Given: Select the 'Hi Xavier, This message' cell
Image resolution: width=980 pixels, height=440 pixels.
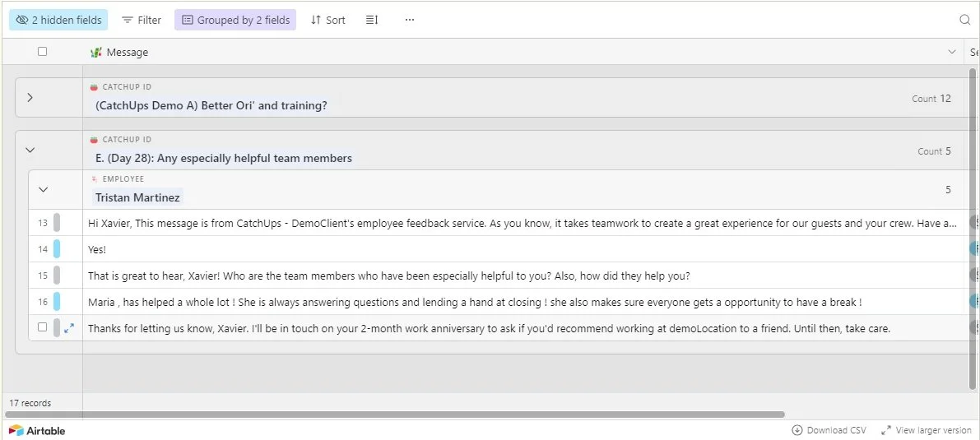Looking at the screenshot, I should point(523,223).
